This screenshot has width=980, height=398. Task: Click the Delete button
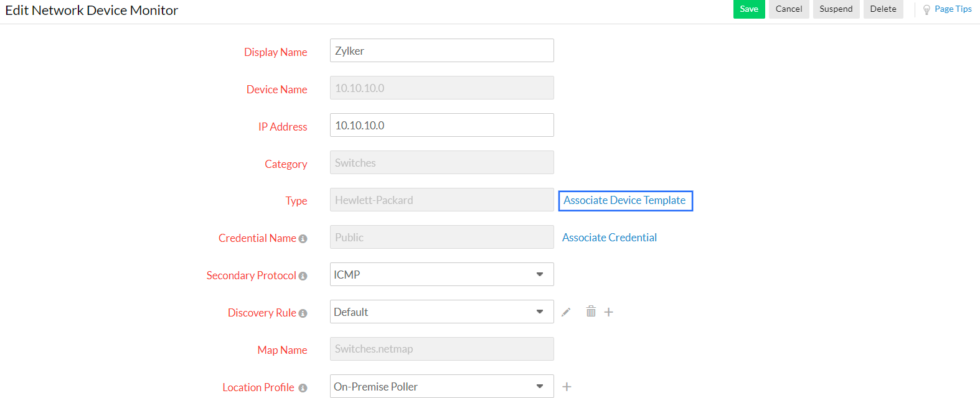[883, 9]
